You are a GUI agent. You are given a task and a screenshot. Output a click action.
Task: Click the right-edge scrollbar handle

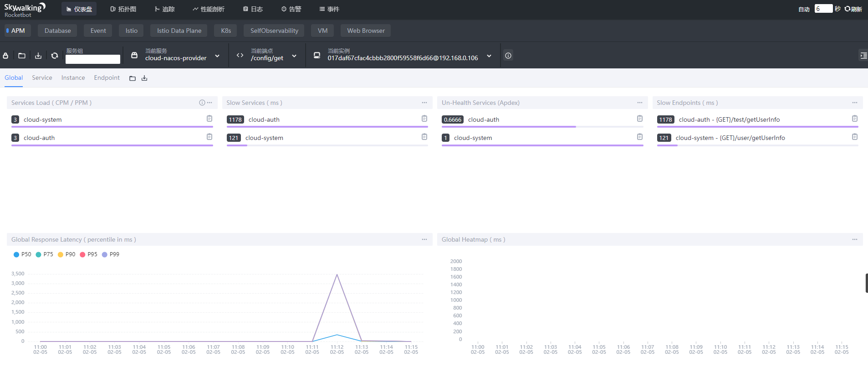pos(867,283)
